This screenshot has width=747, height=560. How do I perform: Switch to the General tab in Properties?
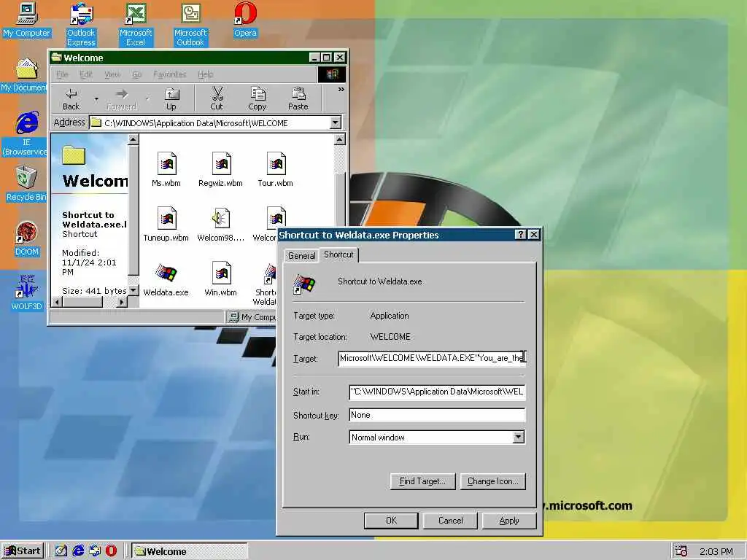tap(301, 256)
